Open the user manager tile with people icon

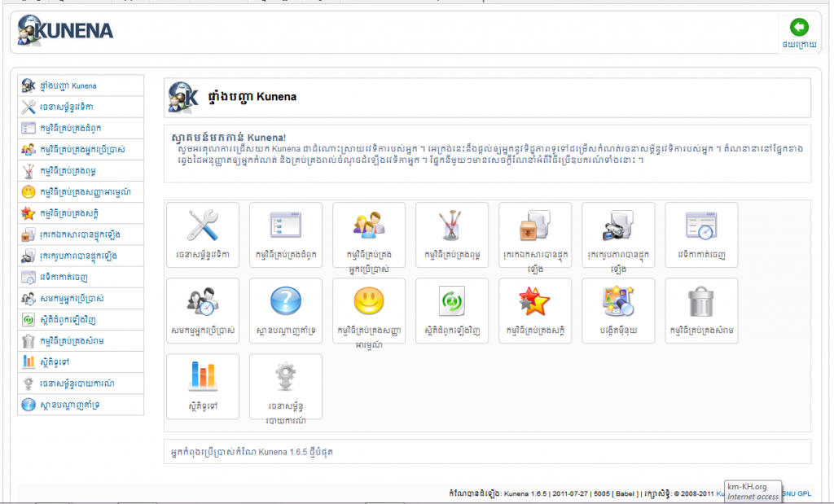369,234
